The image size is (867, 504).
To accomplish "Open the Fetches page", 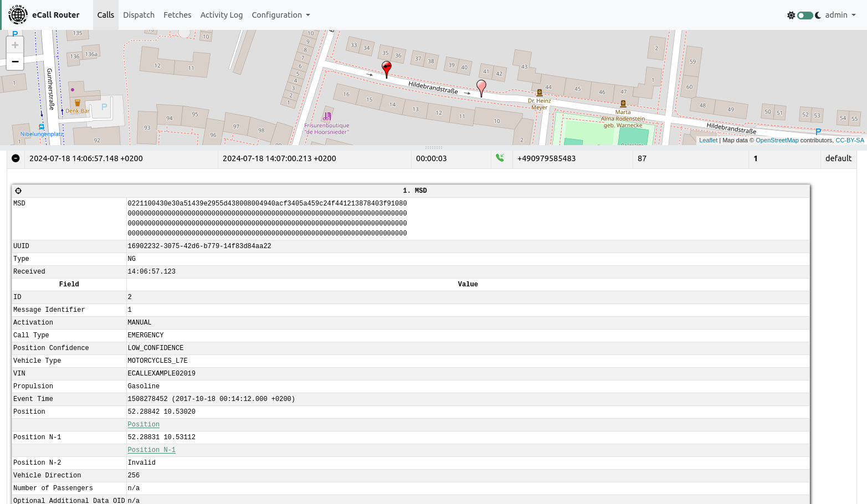I will tap(177, 15).
